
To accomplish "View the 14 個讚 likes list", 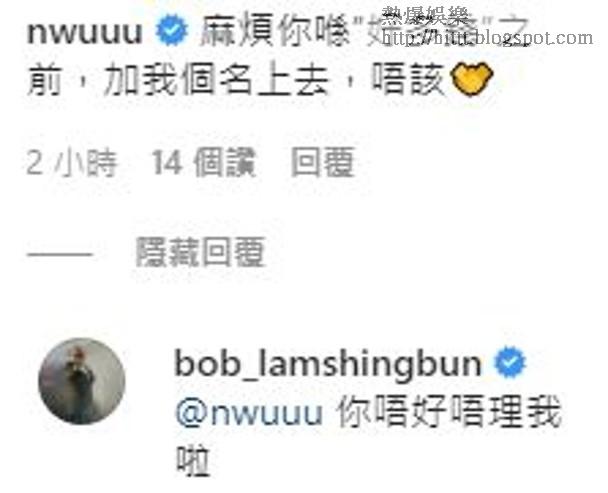I will point(204,162).
